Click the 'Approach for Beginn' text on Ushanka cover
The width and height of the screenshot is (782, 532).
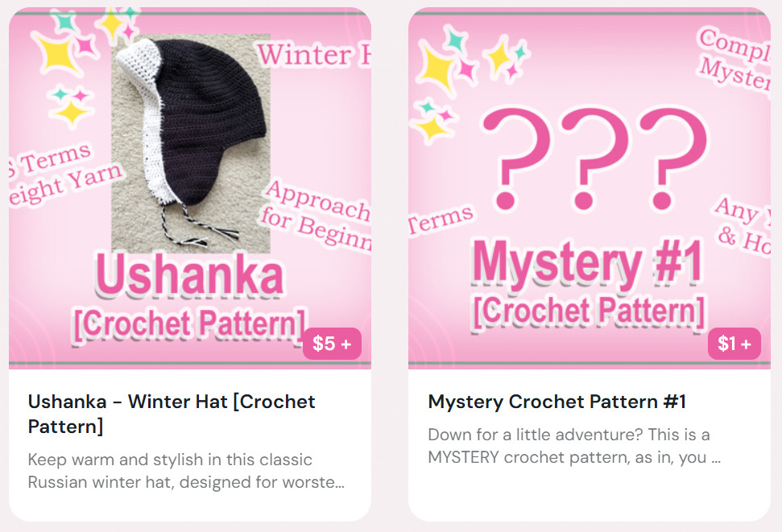(x=317, y=215)
